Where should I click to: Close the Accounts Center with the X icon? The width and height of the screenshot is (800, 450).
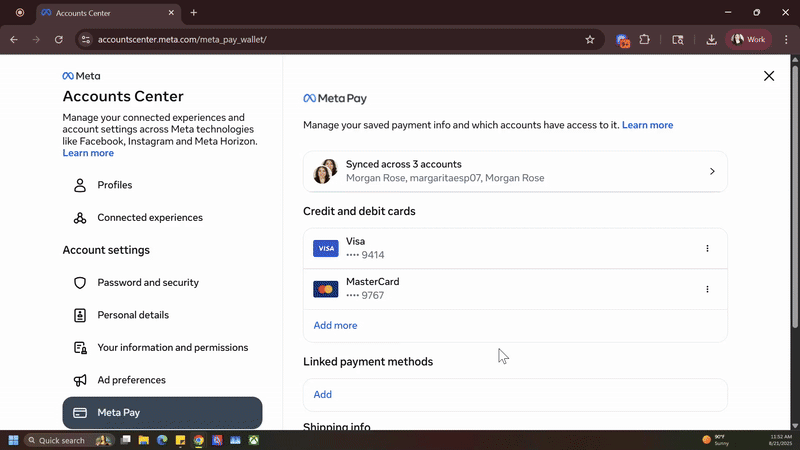pos(768,76)
